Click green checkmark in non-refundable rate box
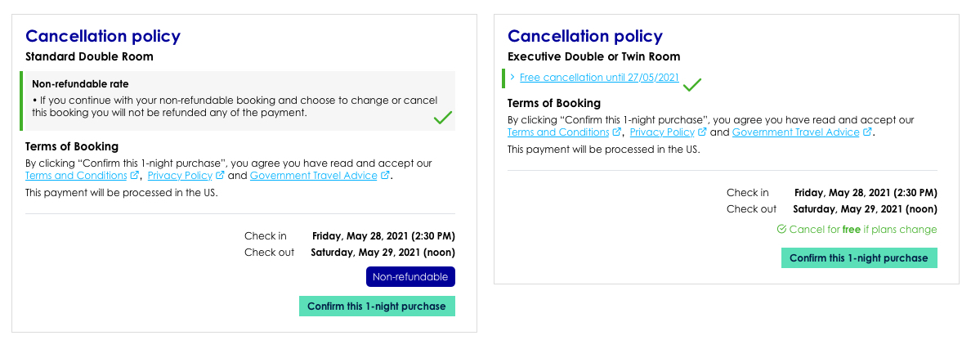 click(x=442, y=118)
